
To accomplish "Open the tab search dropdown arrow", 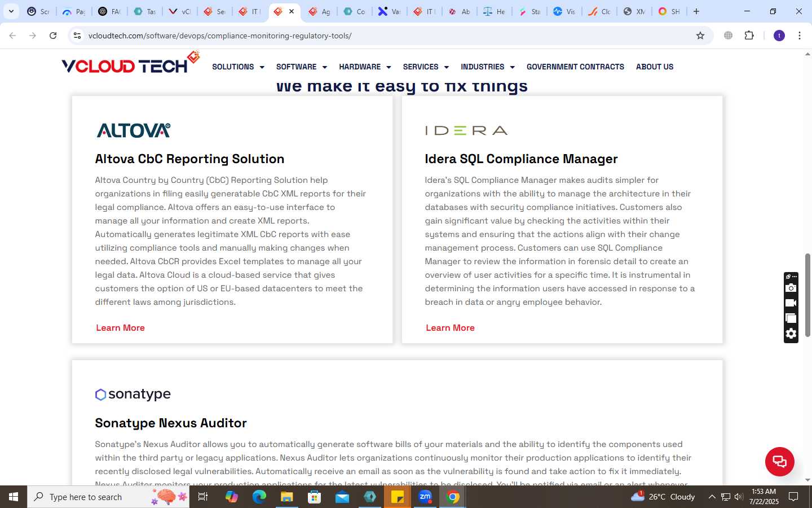I will point(11,11).
